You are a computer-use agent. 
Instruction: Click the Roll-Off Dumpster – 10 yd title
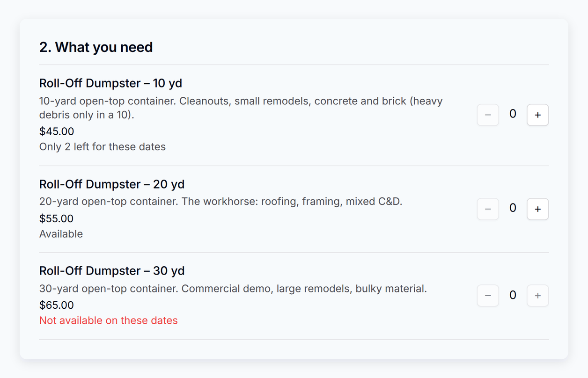110,83
